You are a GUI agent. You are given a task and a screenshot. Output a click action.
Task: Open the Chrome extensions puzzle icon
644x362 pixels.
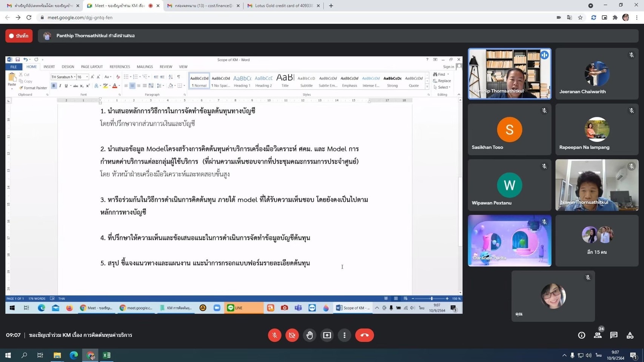point(615,17)
